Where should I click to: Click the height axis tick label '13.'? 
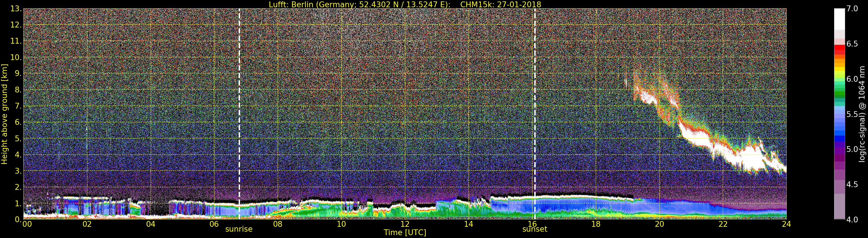click(x=16, y=9)
